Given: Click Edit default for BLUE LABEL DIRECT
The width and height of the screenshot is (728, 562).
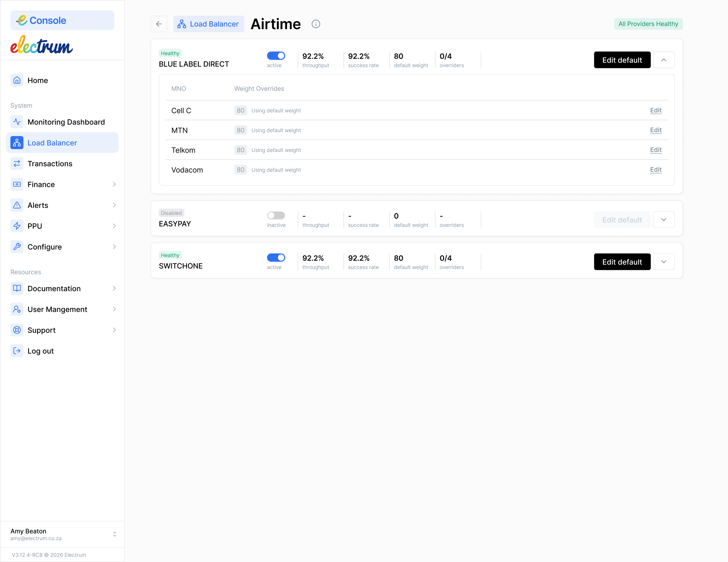Looking at the screenshot, I should (622, 60).
